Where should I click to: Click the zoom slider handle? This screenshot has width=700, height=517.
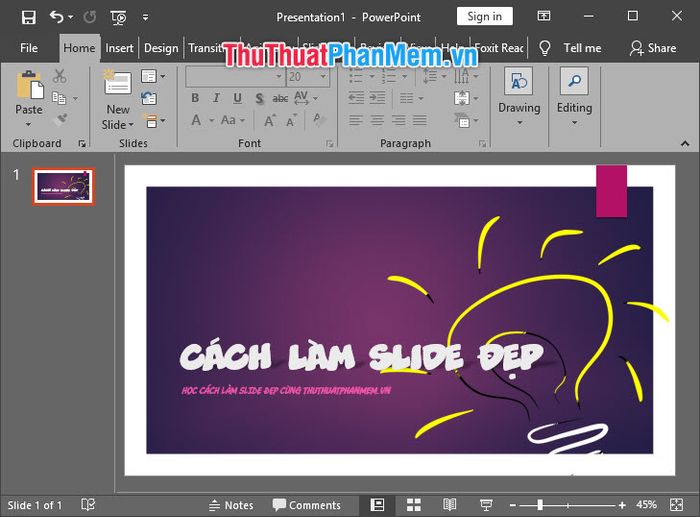tap(540, 505)
